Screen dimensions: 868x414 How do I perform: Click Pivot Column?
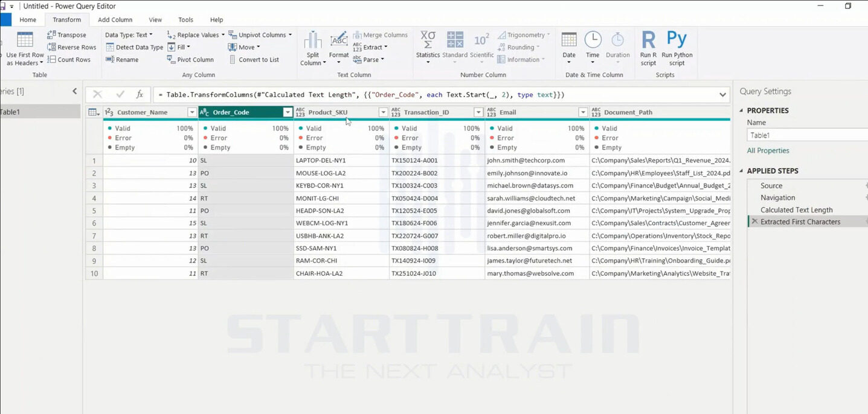[190, 60]
